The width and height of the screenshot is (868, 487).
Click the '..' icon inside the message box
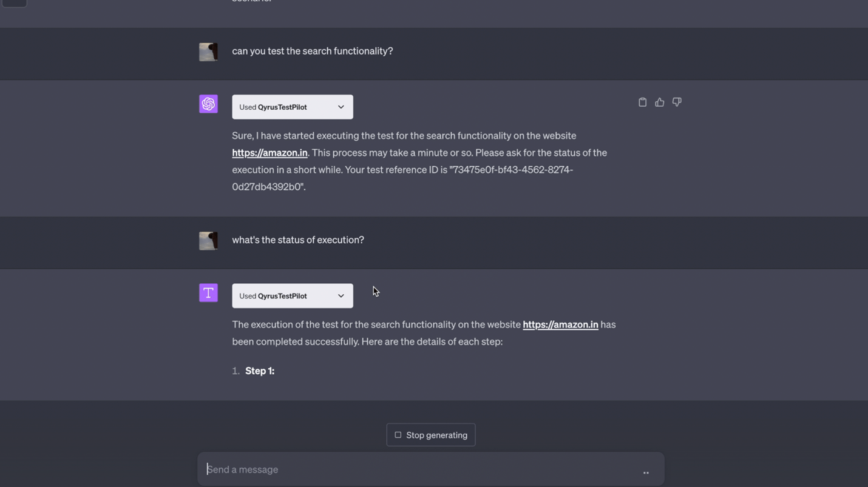(645, 472)
